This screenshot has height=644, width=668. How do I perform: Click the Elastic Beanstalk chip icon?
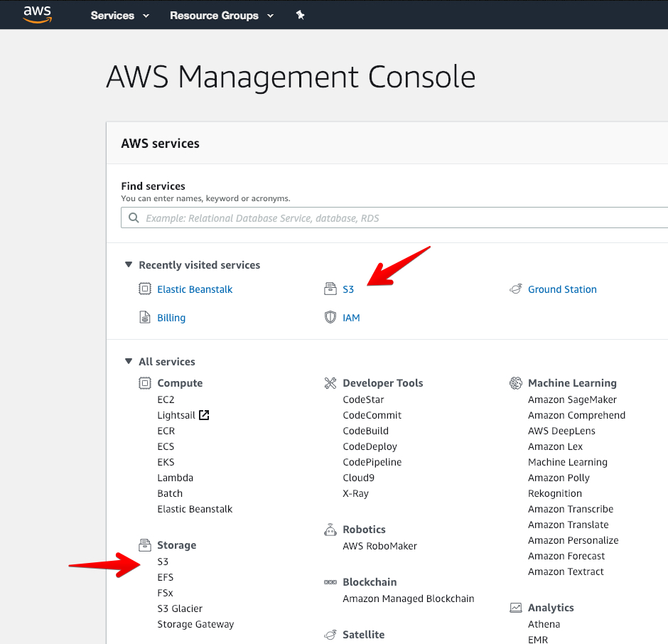[x=145, y=289]
